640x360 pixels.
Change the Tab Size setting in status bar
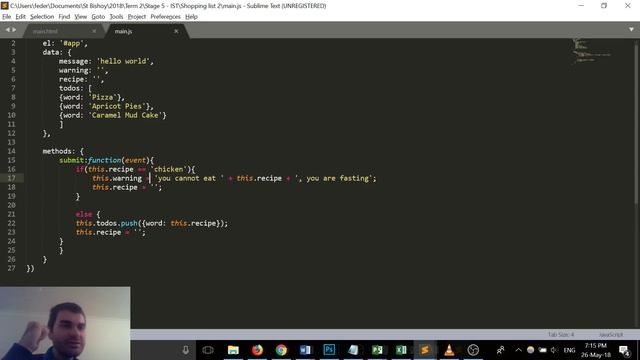coord(560,334)
